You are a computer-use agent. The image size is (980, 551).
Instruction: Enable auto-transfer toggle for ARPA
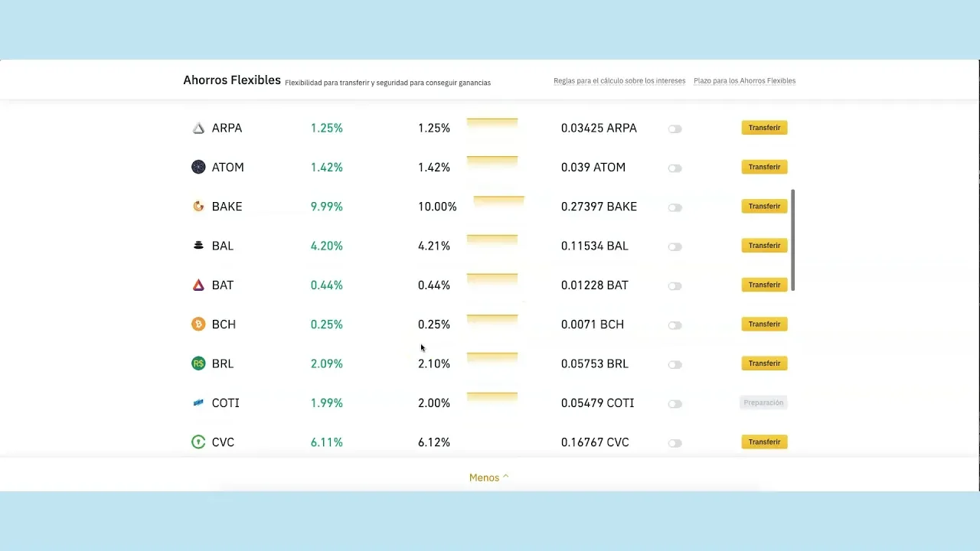[675, 129]
